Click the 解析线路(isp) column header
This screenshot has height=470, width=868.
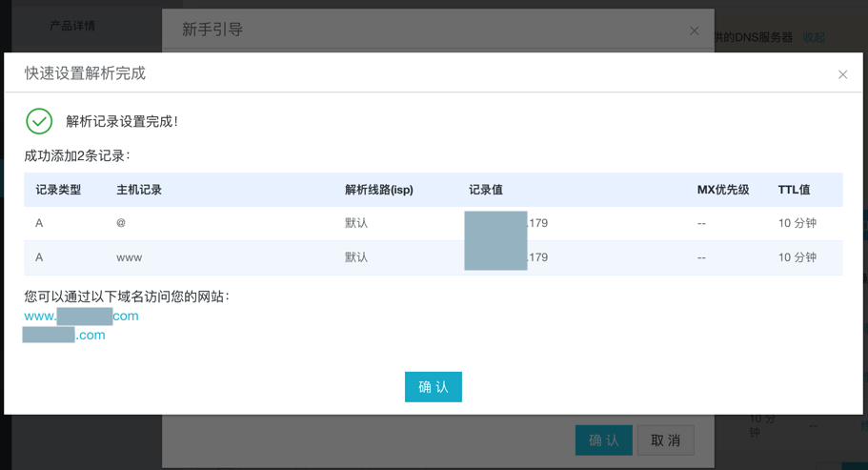(378, 190)
